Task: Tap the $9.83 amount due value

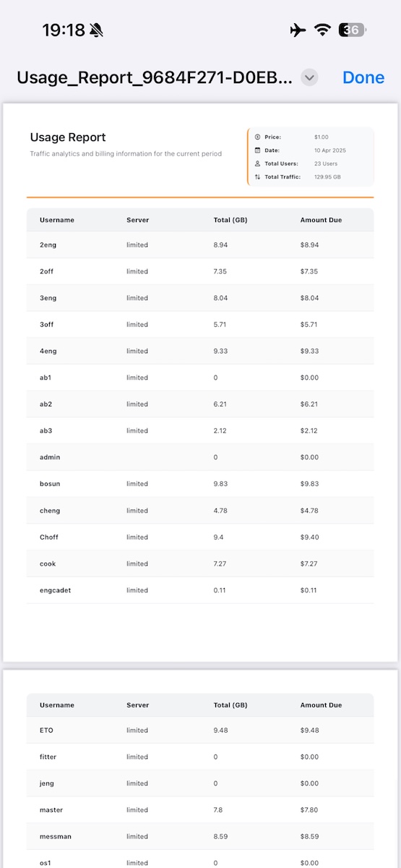Action: [x=309, y=484]
